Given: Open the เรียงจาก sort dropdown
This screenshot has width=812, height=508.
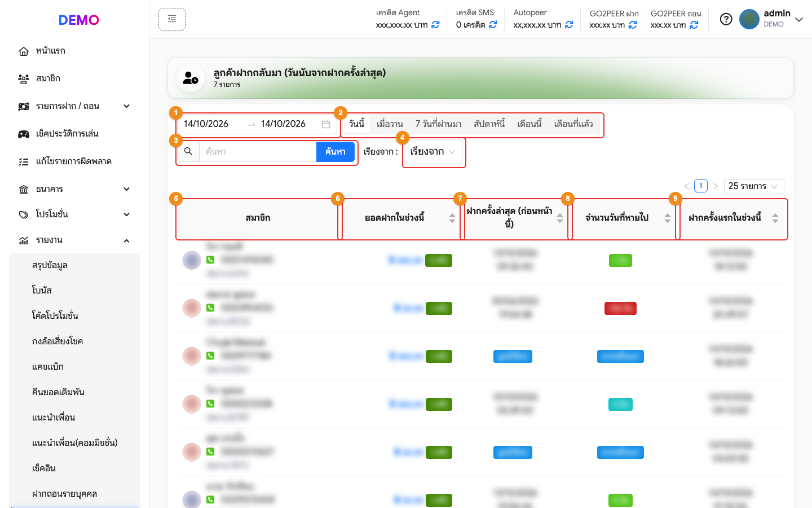Looking at the screenshot, I should [433, 151].
